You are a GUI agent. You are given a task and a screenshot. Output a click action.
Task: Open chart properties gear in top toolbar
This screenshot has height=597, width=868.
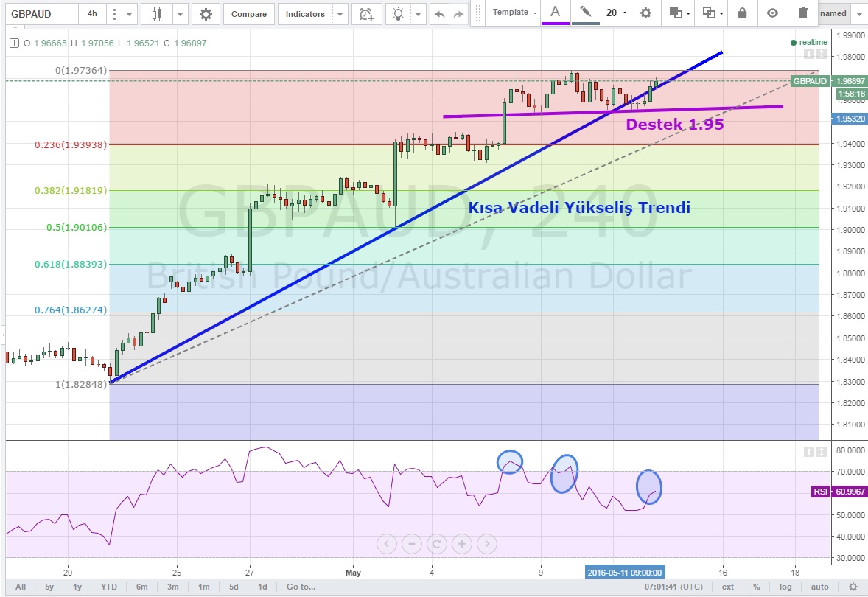(x=206, y=14)
